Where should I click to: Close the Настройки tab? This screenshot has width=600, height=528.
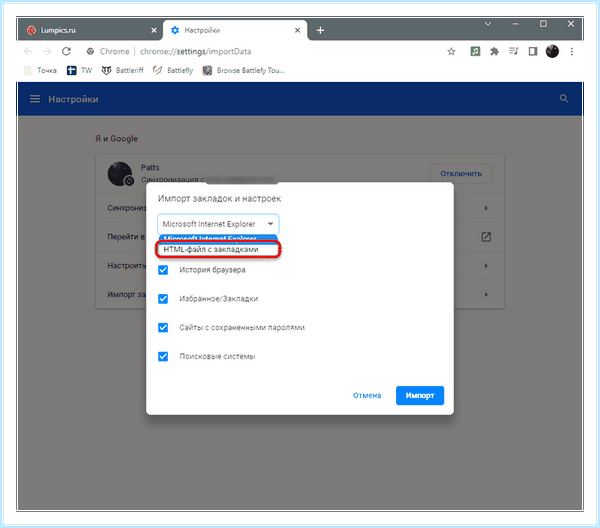pos(297,30)
